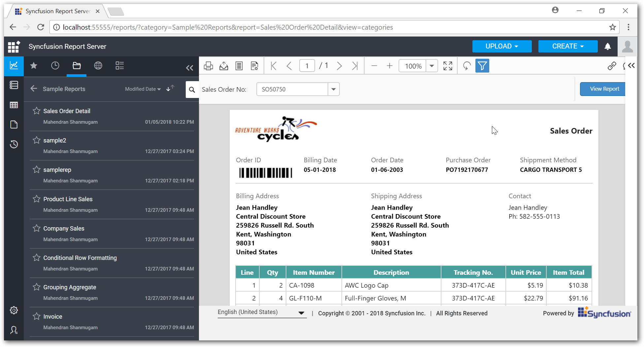Open the Chrome three-dot menu
Viewport: 644px width, 347px height.
coord(628,27)
